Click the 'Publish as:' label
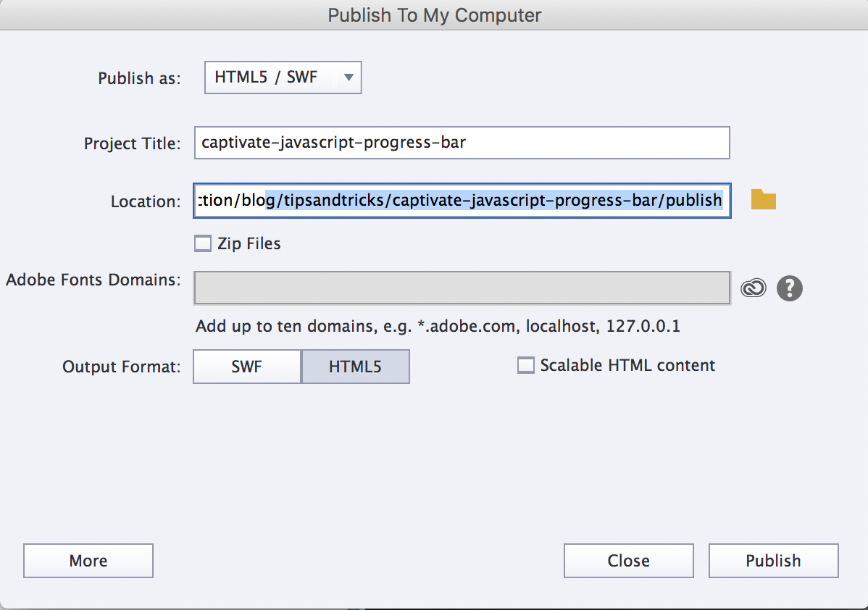 click(140, 78)
